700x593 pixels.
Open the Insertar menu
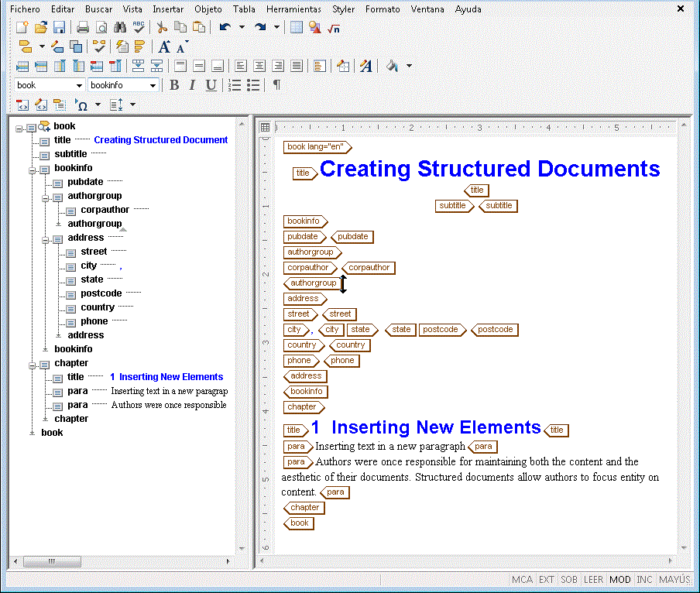(168, 9)
